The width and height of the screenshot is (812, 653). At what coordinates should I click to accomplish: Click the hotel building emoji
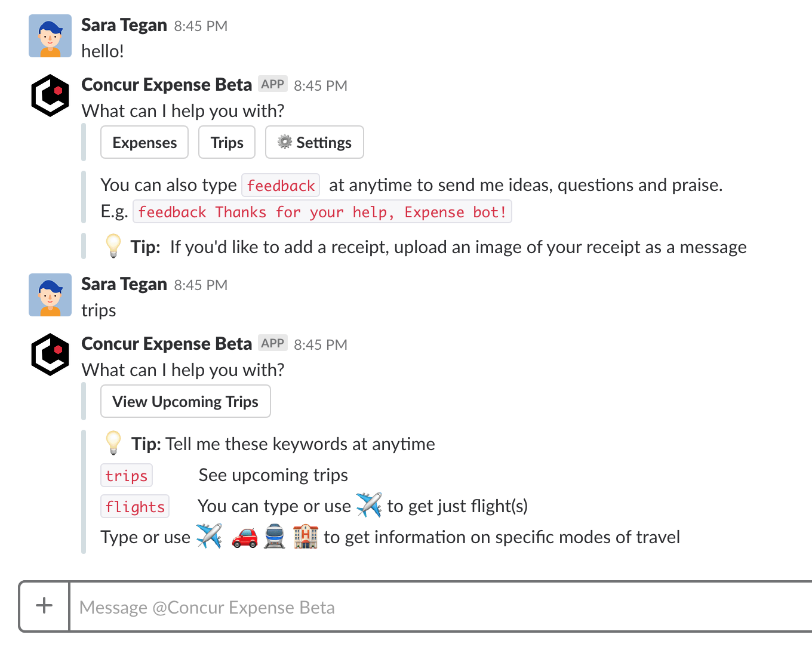coord(306,537)
